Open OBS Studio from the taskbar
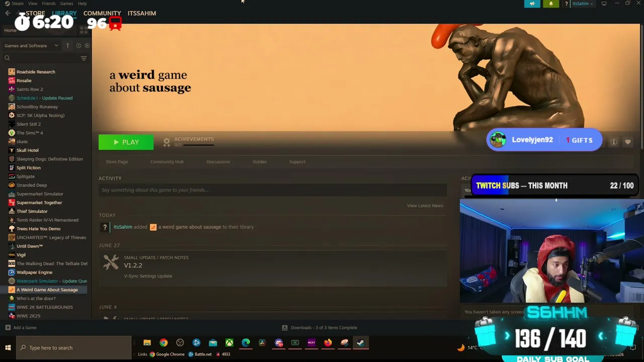This screenshot has height=362, width=644. point(180,343)
